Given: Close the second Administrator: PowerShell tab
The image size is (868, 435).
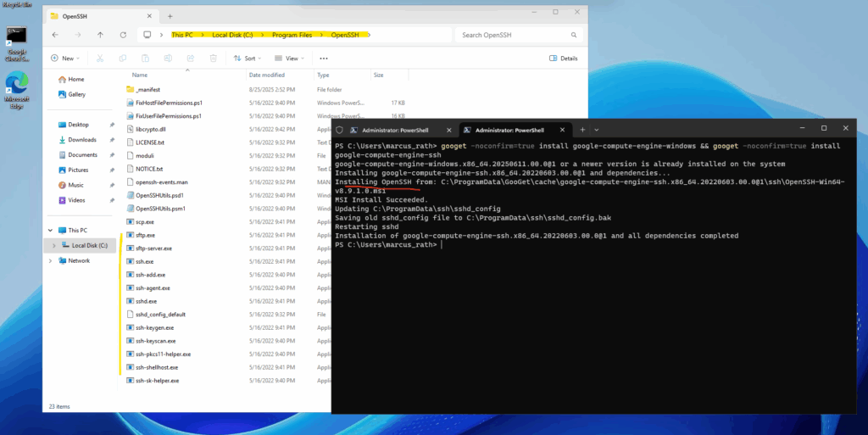Looking at the screenshot, I should 562,130.
